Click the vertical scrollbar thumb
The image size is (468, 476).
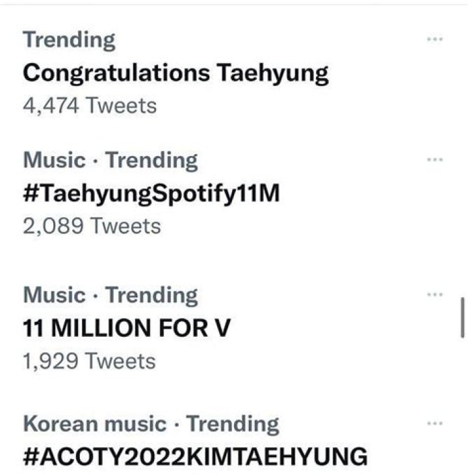point(462,317)
